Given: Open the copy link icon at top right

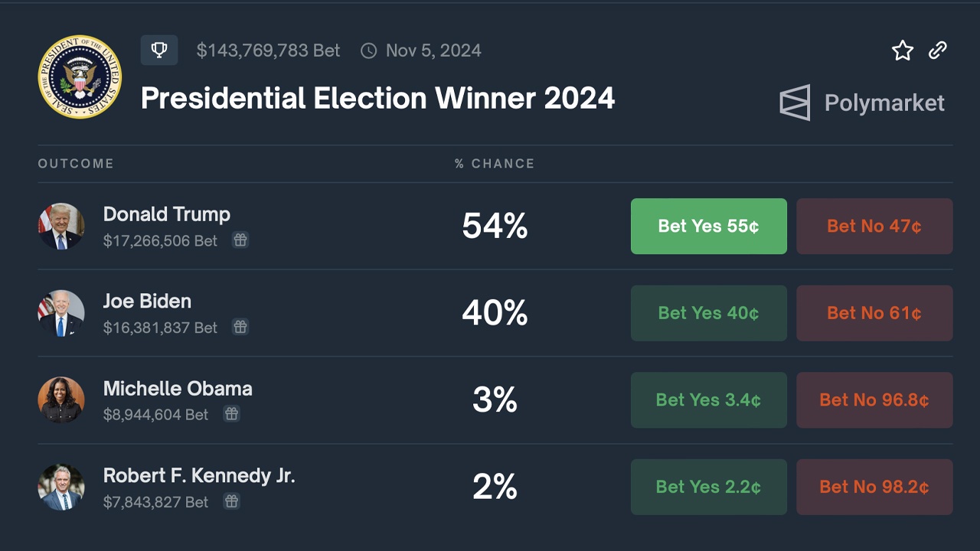Looking at the screenshot, I should coord(937,50).
